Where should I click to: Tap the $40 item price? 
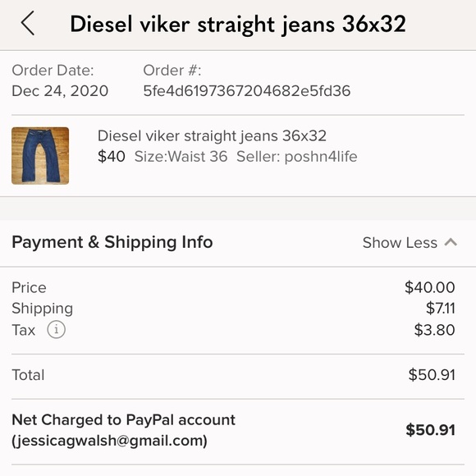(111, 157)
